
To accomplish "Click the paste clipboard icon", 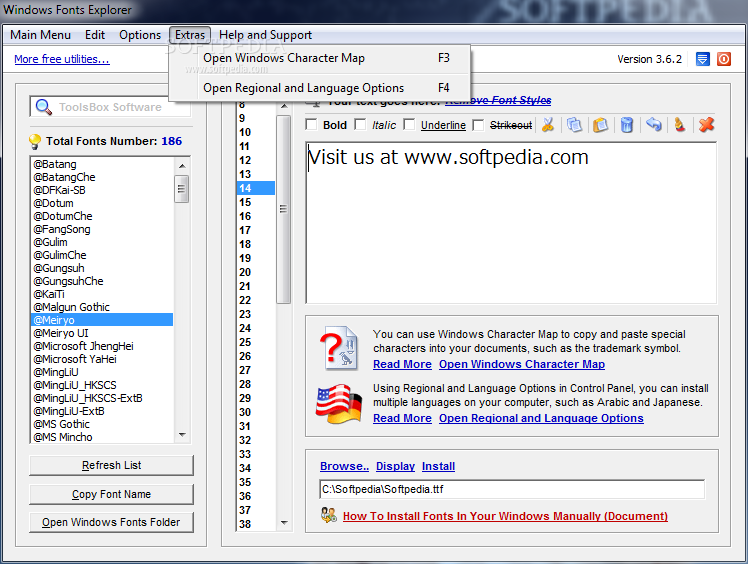I will 601,125.
